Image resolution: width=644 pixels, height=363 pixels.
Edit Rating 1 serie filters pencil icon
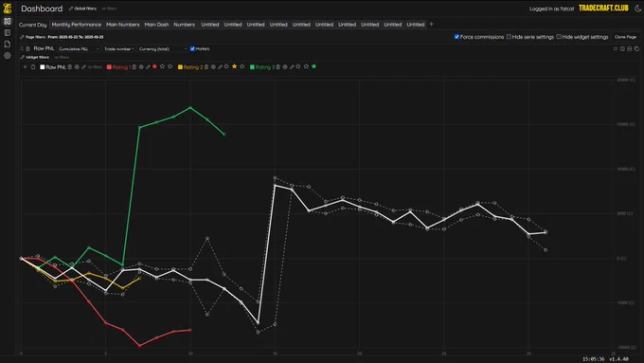click(148, 67)
